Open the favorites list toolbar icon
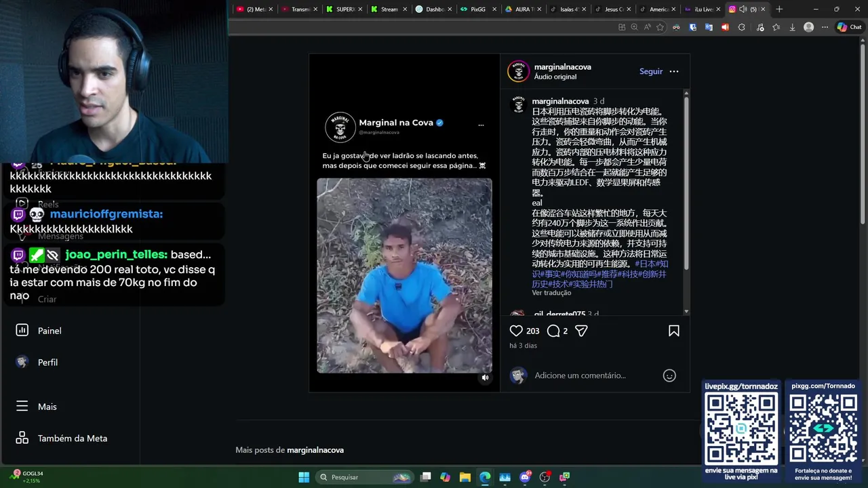The width and height of the screenshot is (868, 488). (776, 27)
